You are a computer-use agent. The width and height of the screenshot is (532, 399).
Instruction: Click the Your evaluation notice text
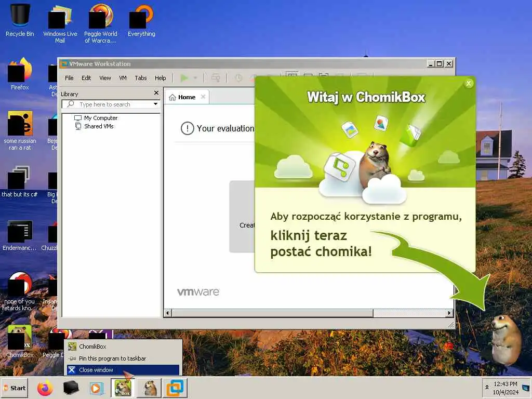click(225, 129)
